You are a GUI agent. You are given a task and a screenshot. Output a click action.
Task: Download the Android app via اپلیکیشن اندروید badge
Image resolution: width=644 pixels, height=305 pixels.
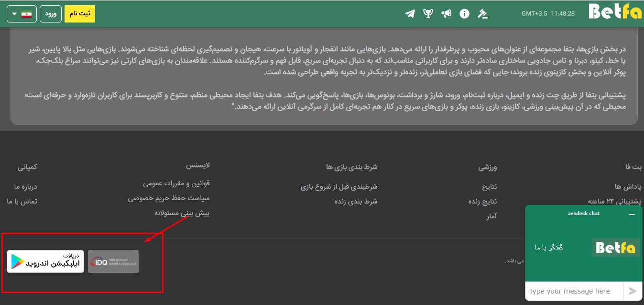point(45,261)
